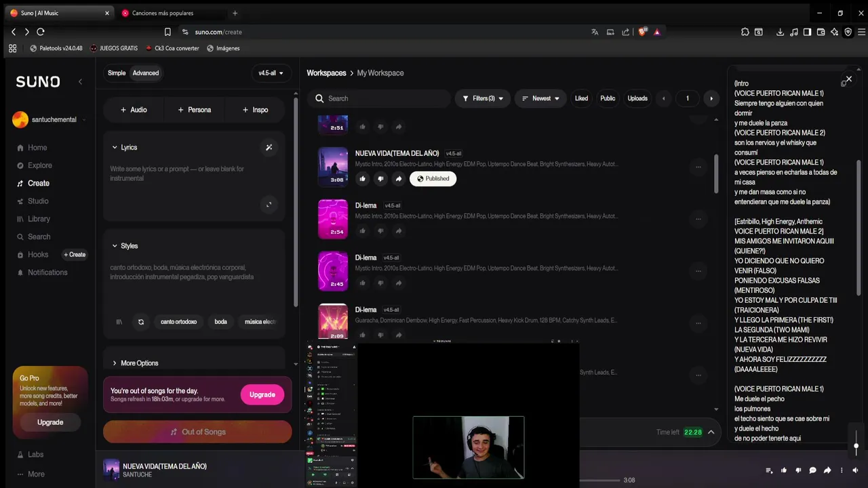Open the santuchemental account dropdown

pyautogui.click(x=50, y=120)
